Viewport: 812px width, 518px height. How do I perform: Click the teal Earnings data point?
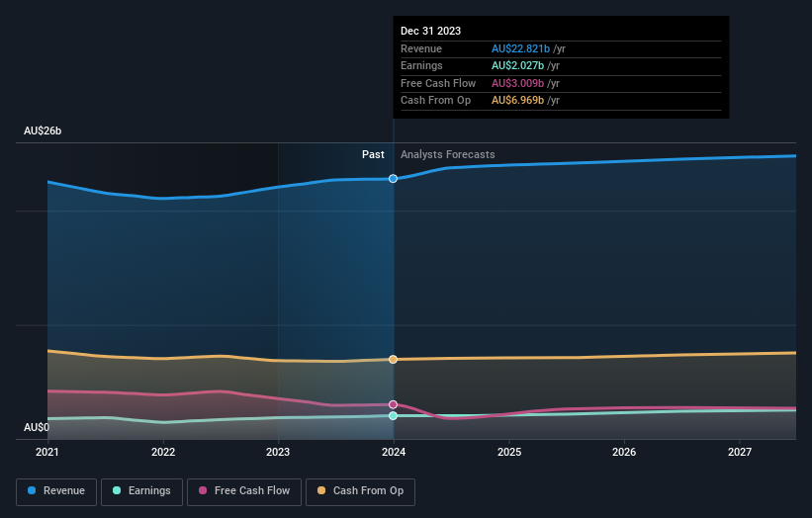coord(393,415)
